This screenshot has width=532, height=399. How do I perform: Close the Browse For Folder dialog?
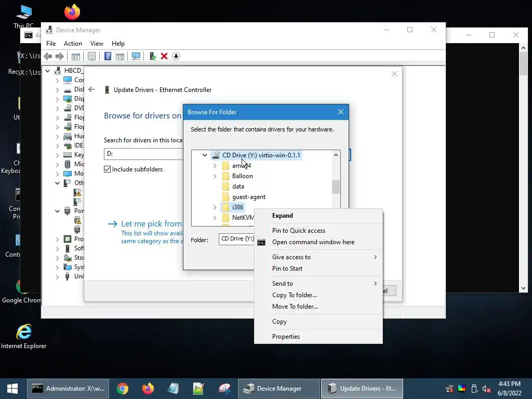coord(341,112)
